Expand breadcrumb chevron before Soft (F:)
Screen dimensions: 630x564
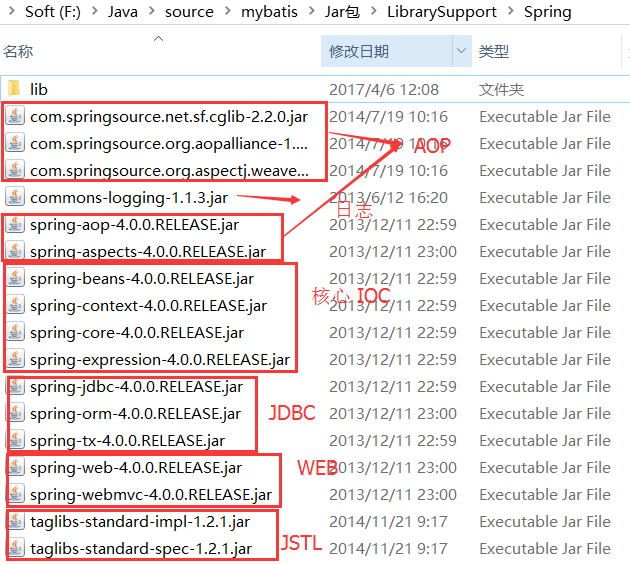[x=12, y=11]
